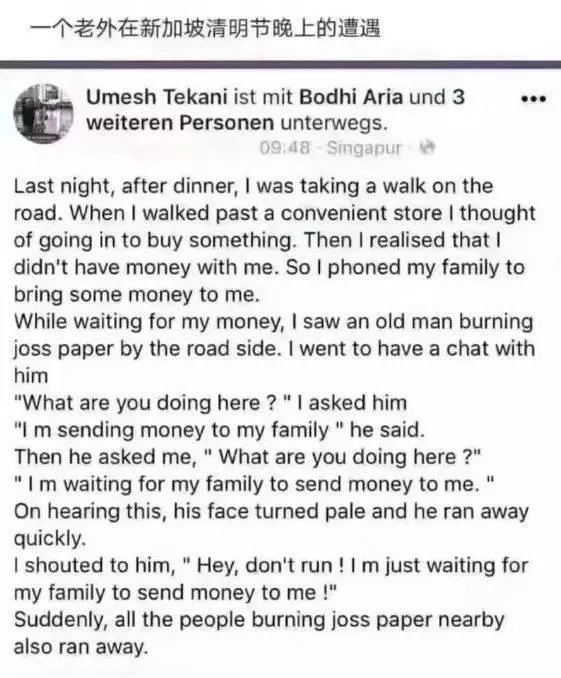Click the line 'I m waiting for my family to send money'
The image size is (561, 678).
(254, 484)
